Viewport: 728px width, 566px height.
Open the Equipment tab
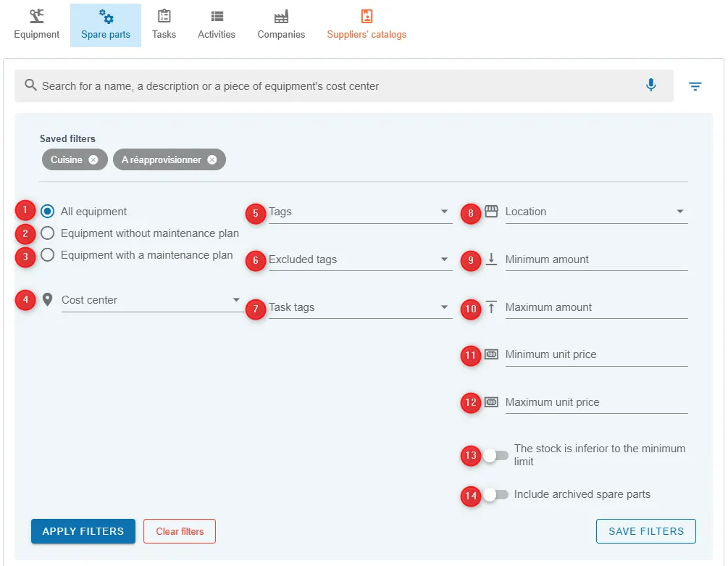point(36,25)
